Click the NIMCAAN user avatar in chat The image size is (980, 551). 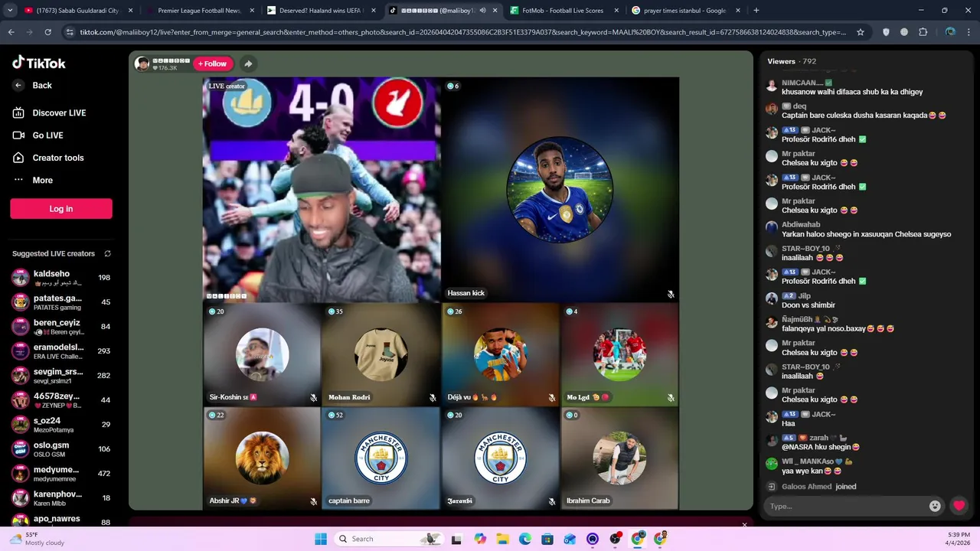[772, 86]
